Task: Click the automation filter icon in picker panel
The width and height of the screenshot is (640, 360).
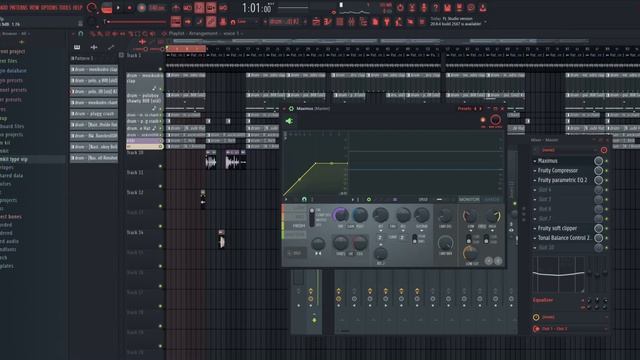Action: pyautogui.click(x=111, y=47)
